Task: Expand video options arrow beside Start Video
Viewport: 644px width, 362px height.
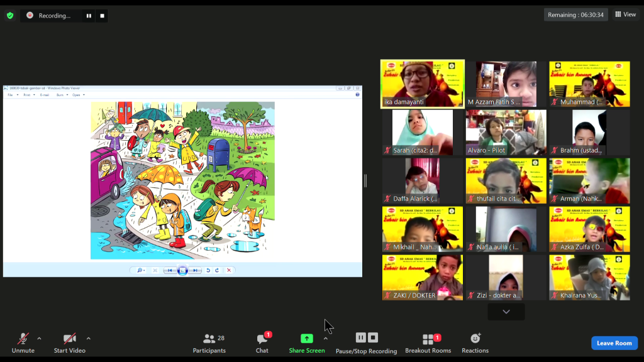Action: pos(88,338)
